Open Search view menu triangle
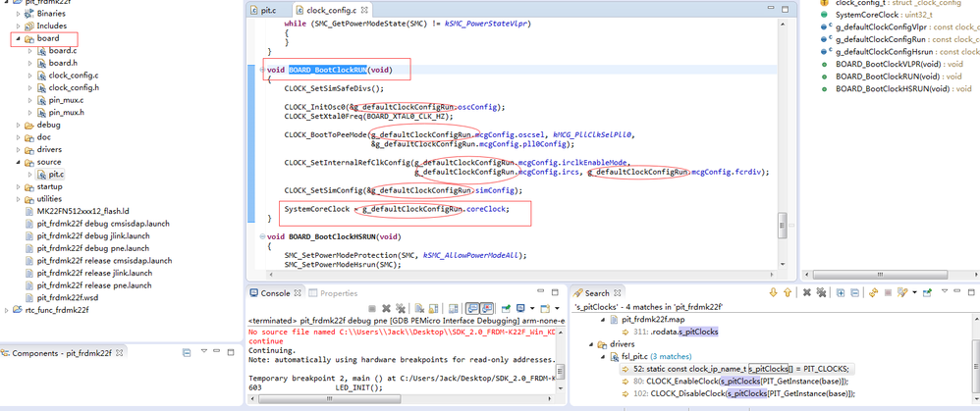This screenshot has width=980, height=411. pos(945,291)
